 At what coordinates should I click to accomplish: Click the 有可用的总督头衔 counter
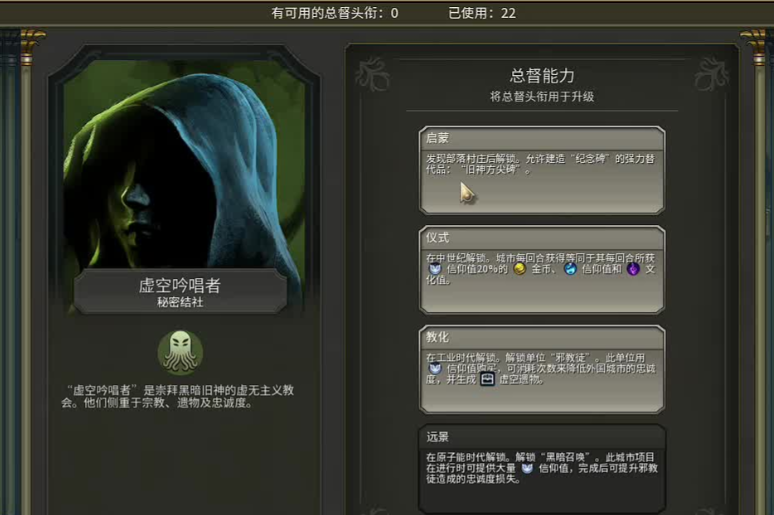coord(335,13)
